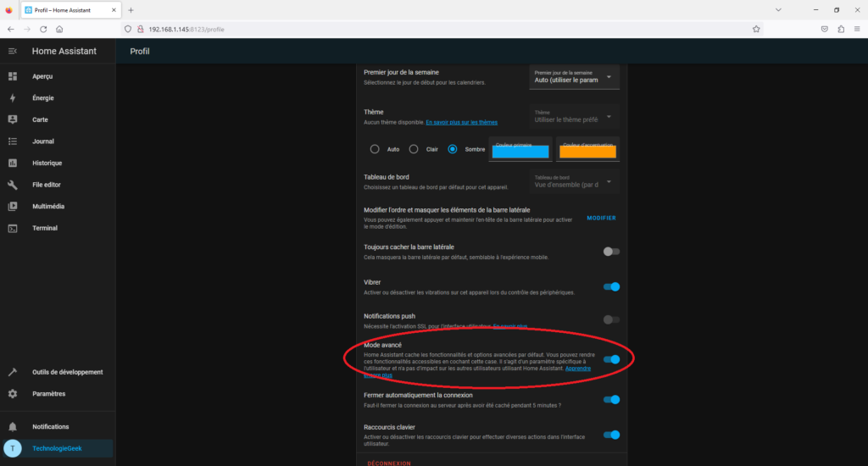Collapse the Home Assistant sidebar menu icon
Viewport: 868px width, 466px height.
pos(13,51)
